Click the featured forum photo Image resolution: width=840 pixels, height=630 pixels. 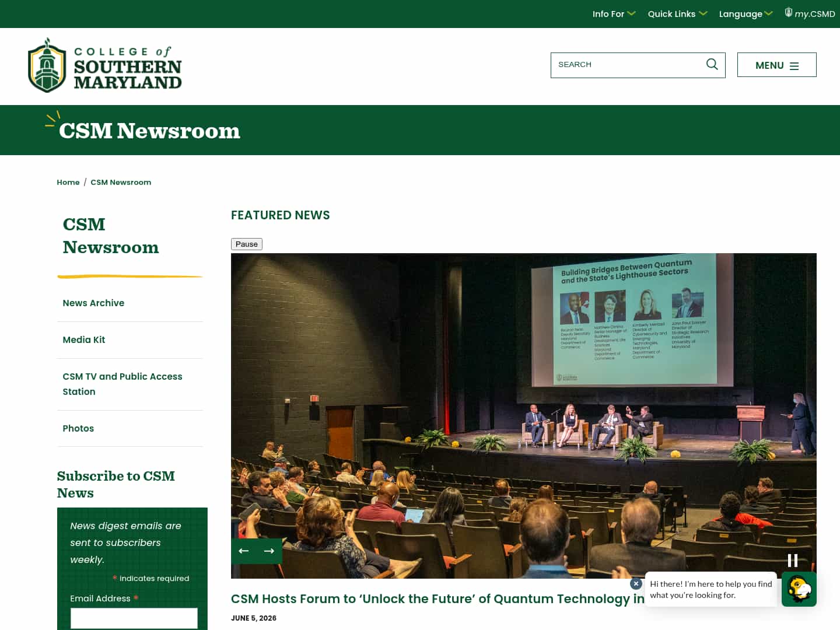[524, 415]
